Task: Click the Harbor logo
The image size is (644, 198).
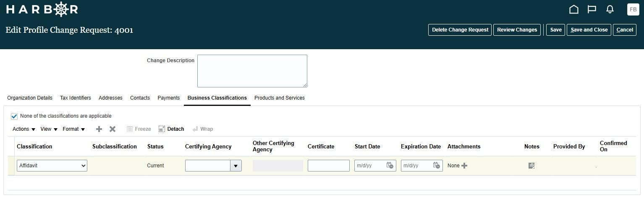Action: (42, 9)
